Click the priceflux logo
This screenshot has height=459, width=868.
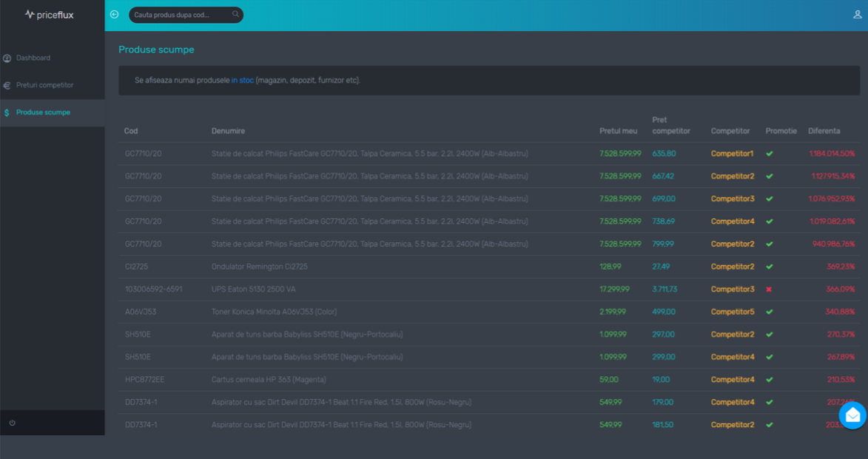point(50,15)
